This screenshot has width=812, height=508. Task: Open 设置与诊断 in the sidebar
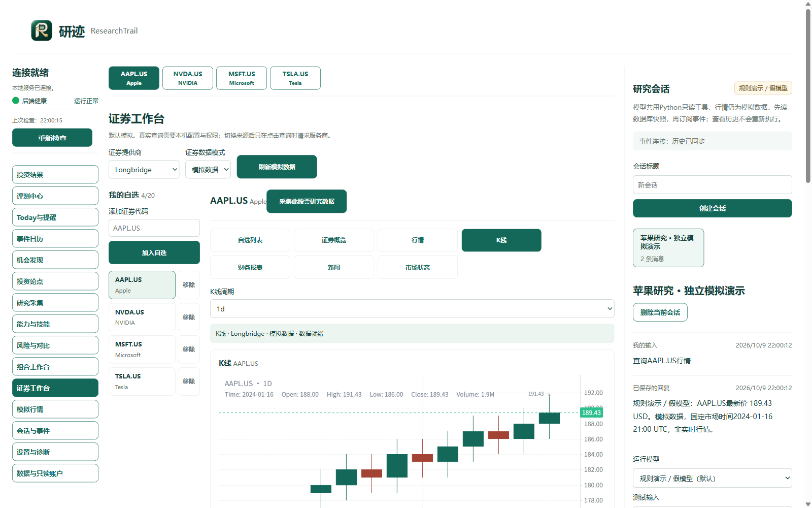[x=55, y=452]
